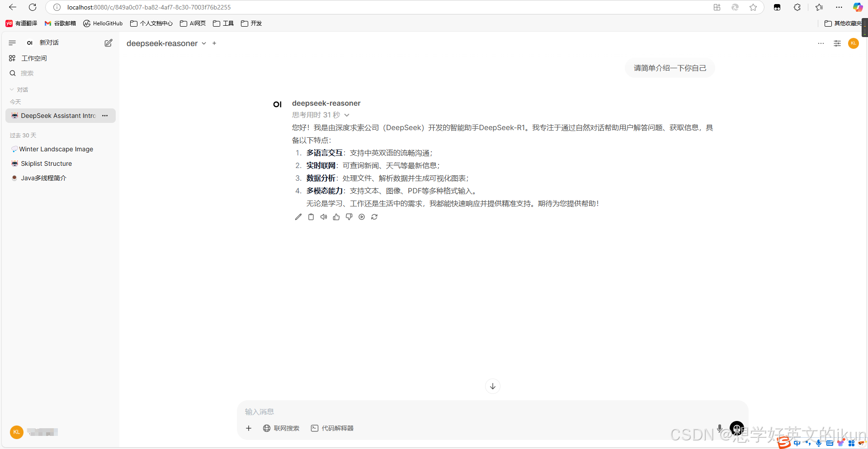Open 工具 bookmark folder
Image resolution: width=868 pixels, height=449 pixels.
coord(223,23)
